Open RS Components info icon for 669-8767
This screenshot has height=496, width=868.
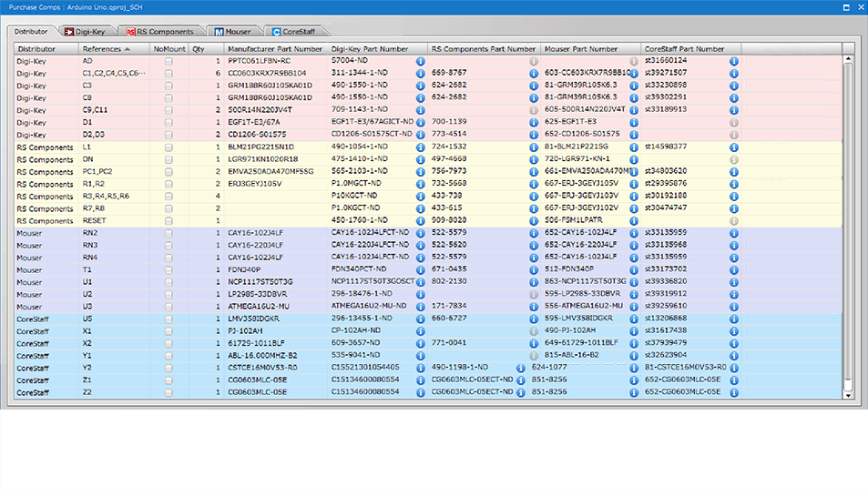coord(534,74)
